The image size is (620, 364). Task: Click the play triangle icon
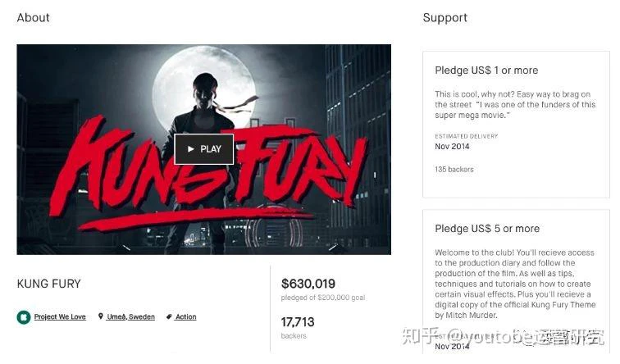pos(191,149)
